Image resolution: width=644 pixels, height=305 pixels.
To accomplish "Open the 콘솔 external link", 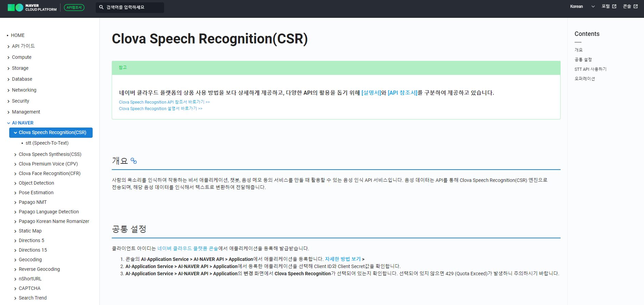I will 630,6.
